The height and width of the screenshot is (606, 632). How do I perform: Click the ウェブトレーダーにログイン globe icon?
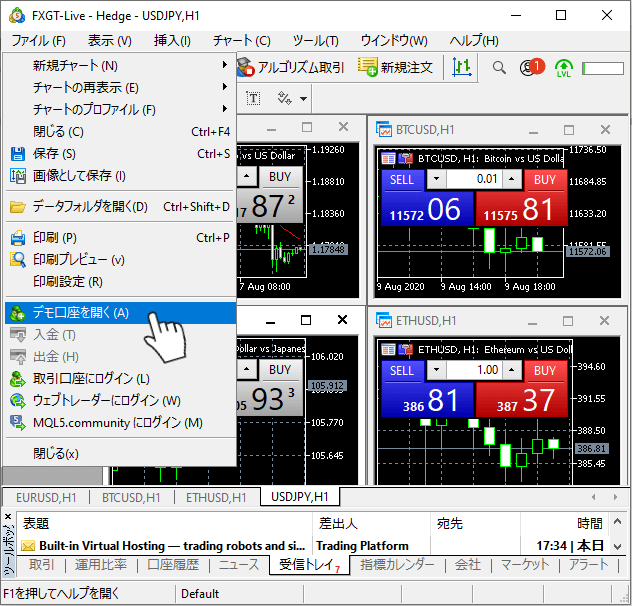click(18, 401)
